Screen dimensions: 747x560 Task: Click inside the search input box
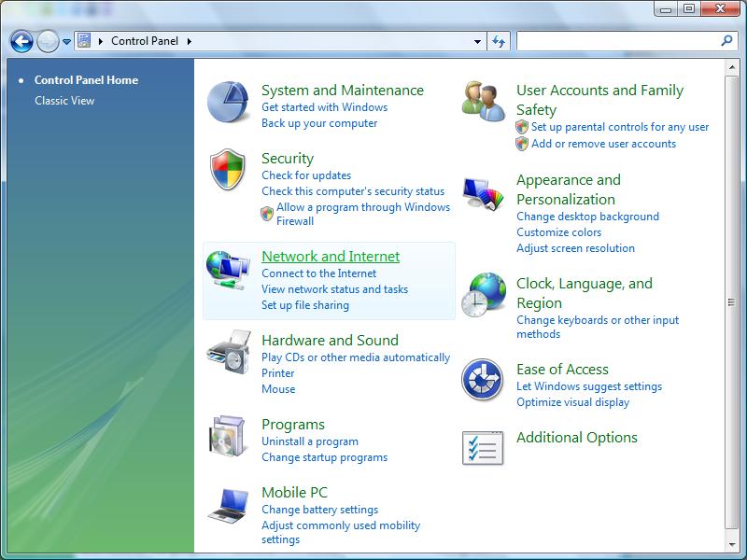click(x=618, y=41)
